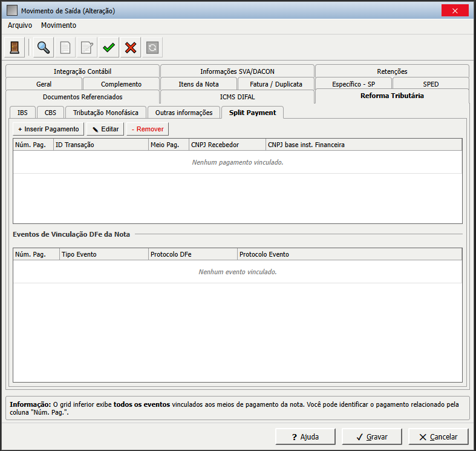Click Núm. Pag. header in events grid

36,254
